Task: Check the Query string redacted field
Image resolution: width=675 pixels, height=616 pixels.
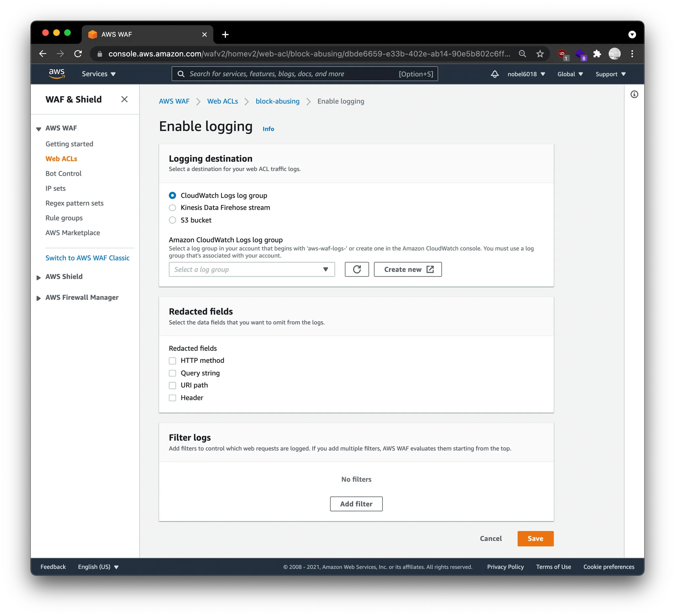Action: [x=172, y=373]
